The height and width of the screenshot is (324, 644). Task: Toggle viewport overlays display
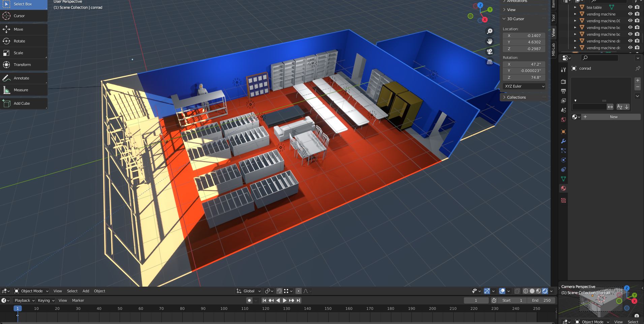click(502, 291)
